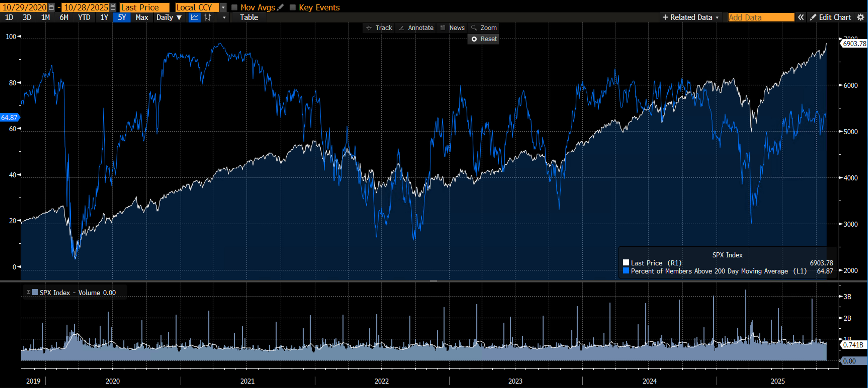Open chart settings gear icon
This screenshot has height=388, width=868.
(x=861, y=18)
